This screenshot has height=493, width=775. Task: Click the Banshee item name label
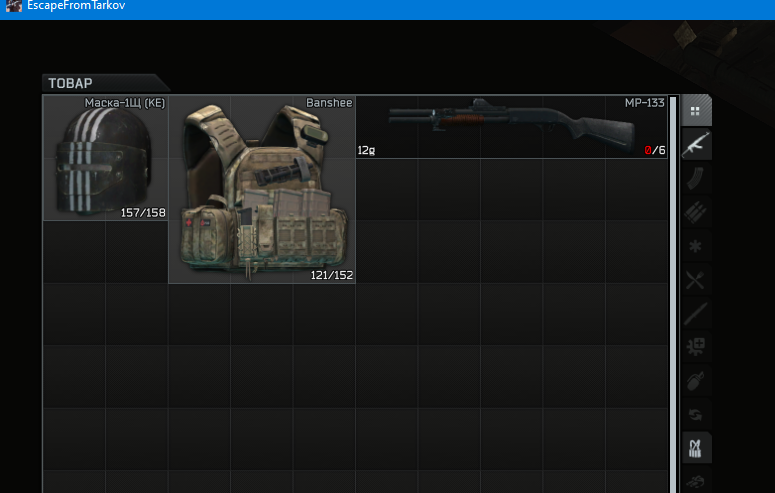(329, 103)
